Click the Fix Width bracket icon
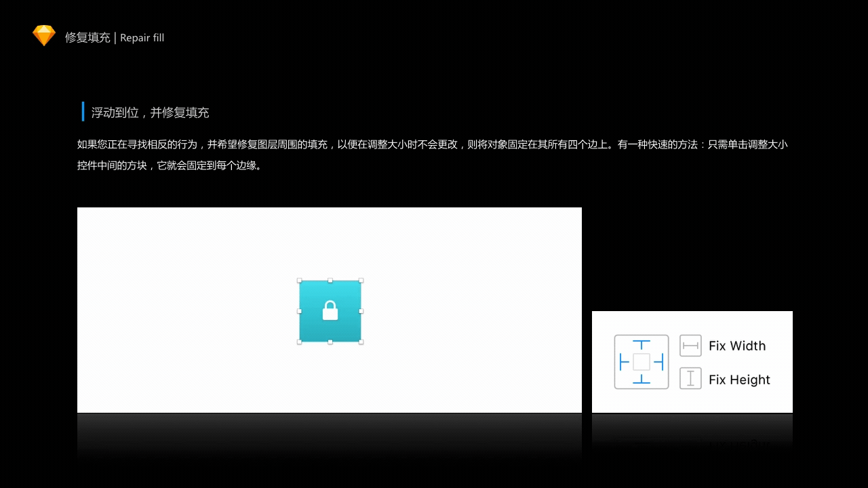This screenshot has height=488, width=868. (690, 345)
